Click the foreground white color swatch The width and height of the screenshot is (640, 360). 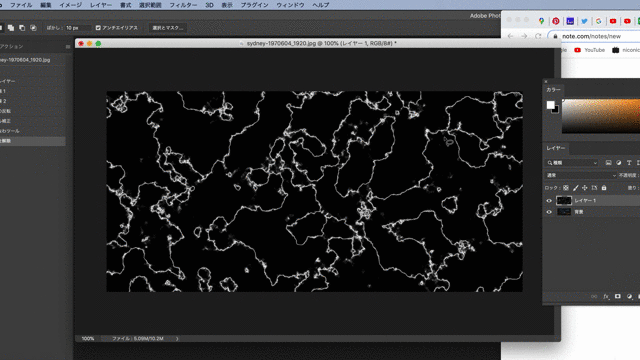(551, 105)
